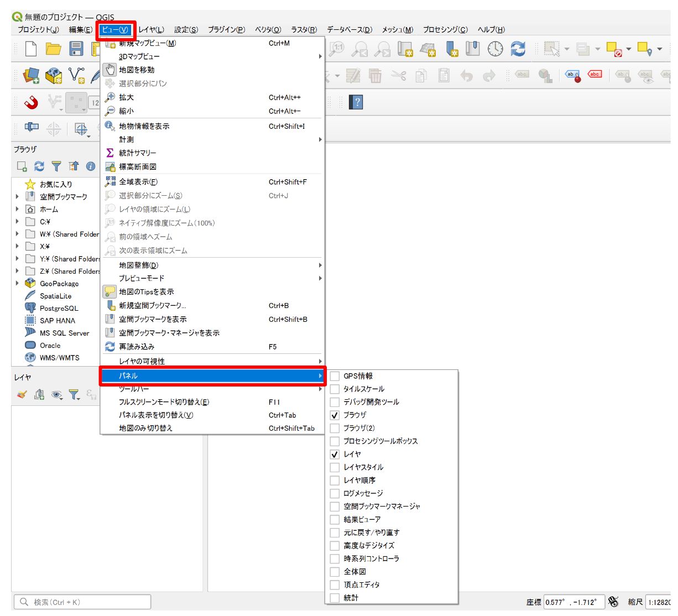The image size is (678, 616).
Task: Uncheck the ブラウザ panel
Action: [335, 415]
